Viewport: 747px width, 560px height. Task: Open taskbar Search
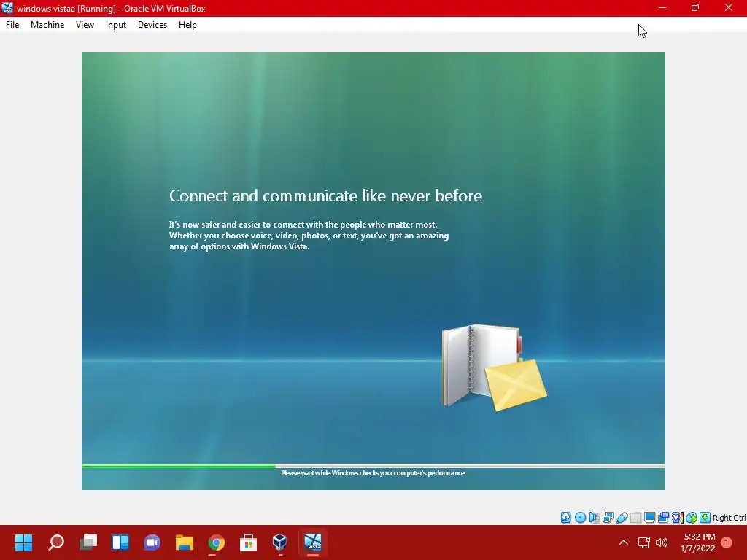click(x=55, y=542)
